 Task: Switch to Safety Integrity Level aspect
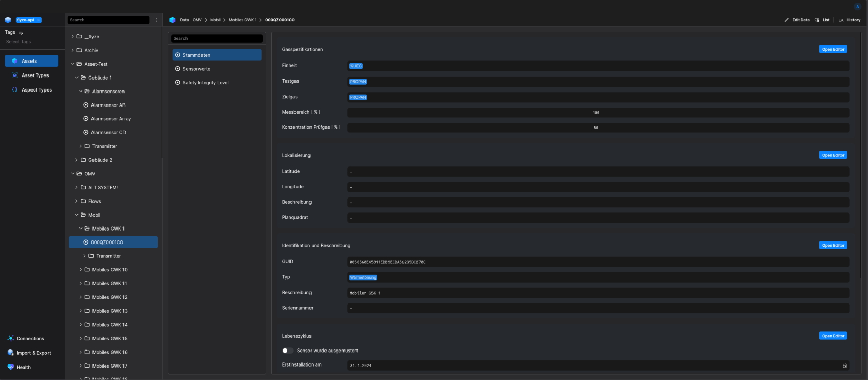[x=205, y=83]
